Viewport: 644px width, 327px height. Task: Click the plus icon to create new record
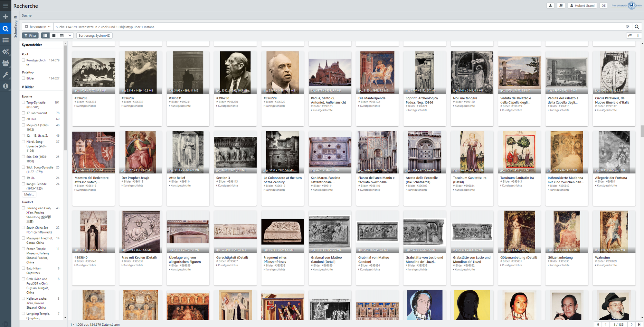point(5,17)
